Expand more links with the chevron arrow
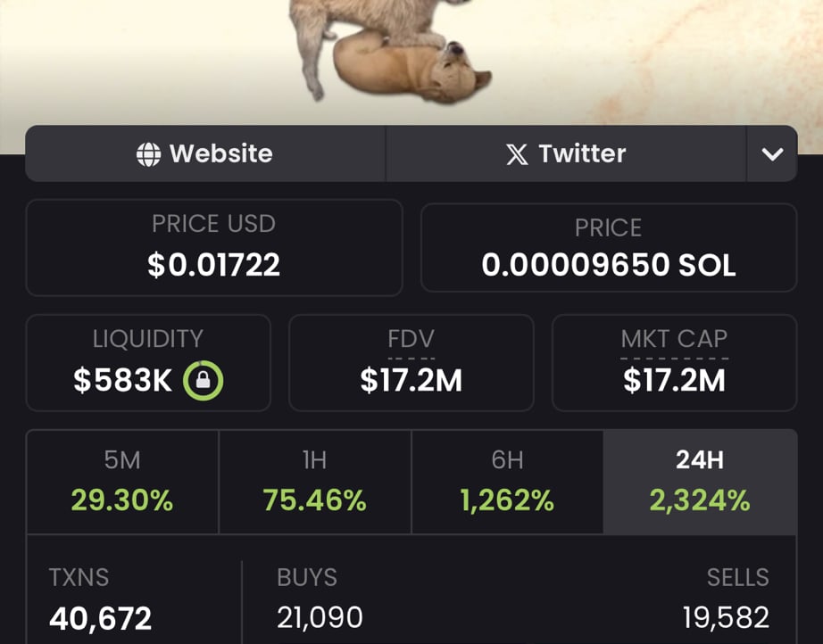 coord(772,153)
